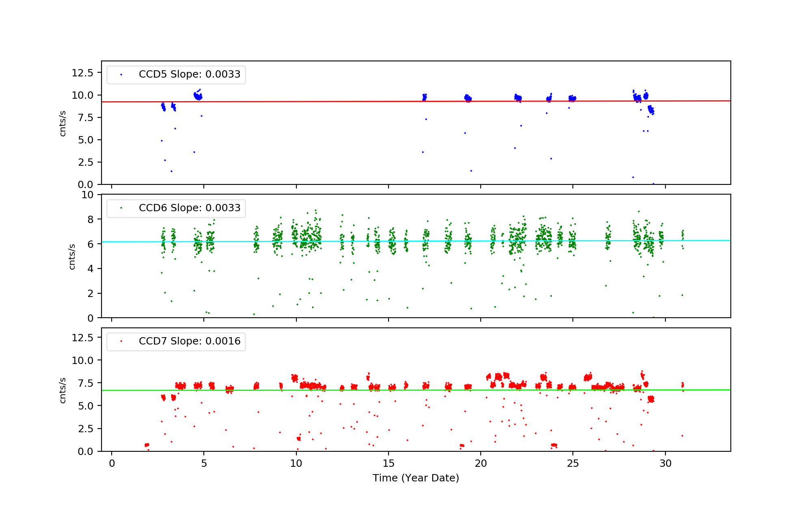Image resolution: width=812 pixels, height=507 pixels.
Task: Click the CCD6 Slope legend entry
Action: [x=189, y=208]
